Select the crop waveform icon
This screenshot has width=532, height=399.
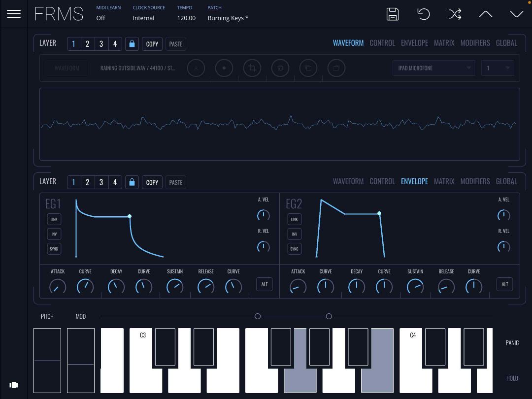coord(252,68)
